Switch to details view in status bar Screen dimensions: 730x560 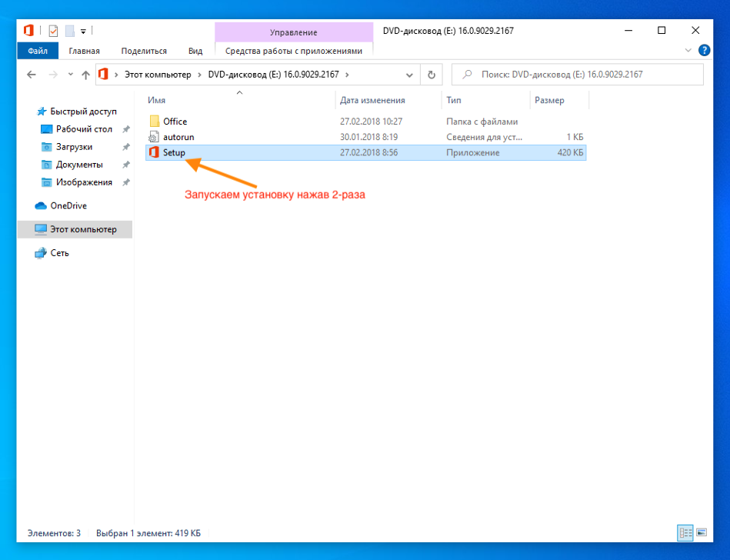tap(685, 533)
